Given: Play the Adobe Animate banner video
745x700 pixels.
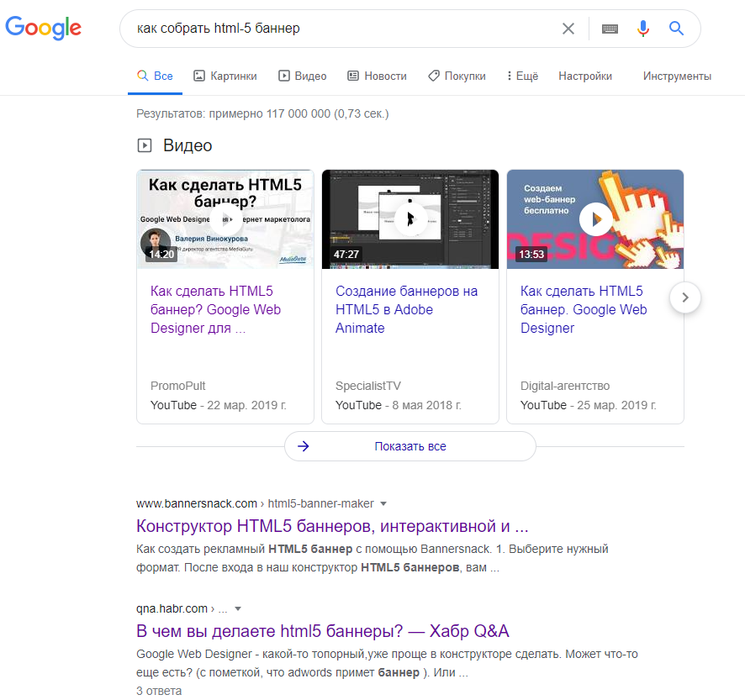Looking at the screenshot, I should point(410,219).
